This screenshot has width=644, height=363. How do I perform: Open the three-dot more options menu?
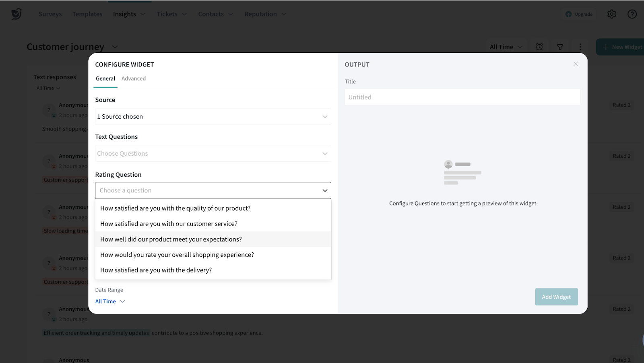point(580,47)
